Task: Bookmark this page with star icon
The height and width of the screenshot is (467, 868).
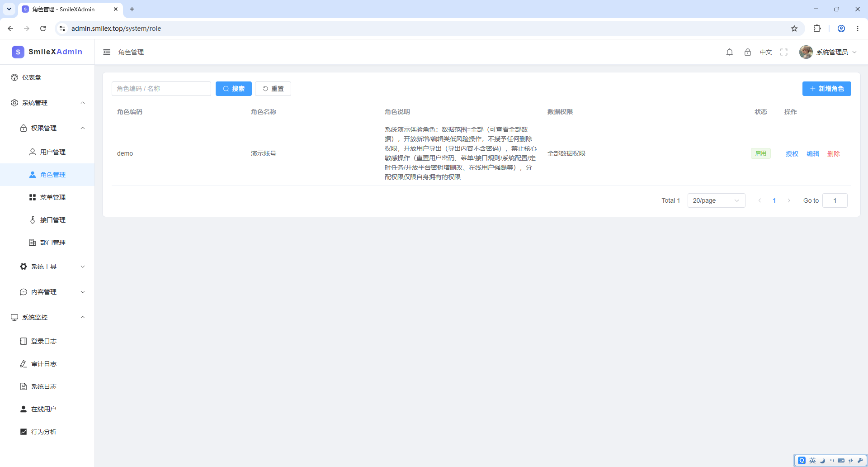Action: tap(794, 29)
